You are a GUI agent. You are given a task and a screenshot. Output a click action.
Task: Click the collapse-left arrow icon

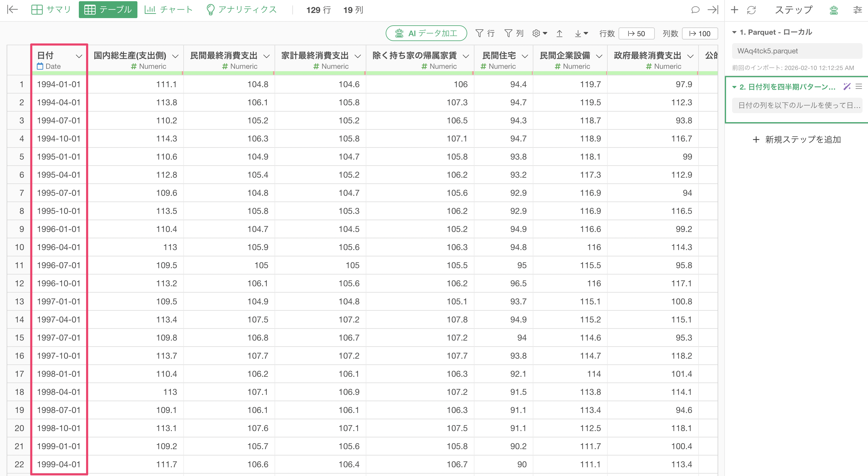point(12,9)
